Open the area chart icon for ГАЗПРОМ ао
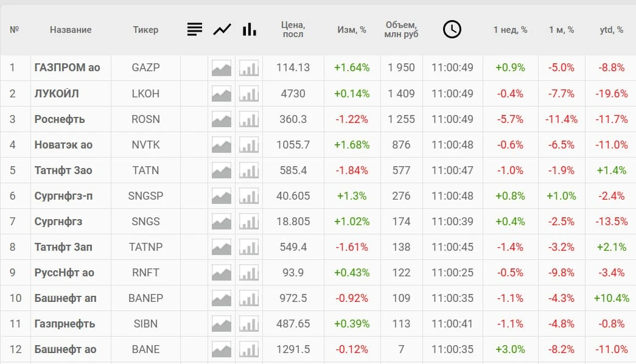This screenshot has width=636, height=364. point(222,68)
